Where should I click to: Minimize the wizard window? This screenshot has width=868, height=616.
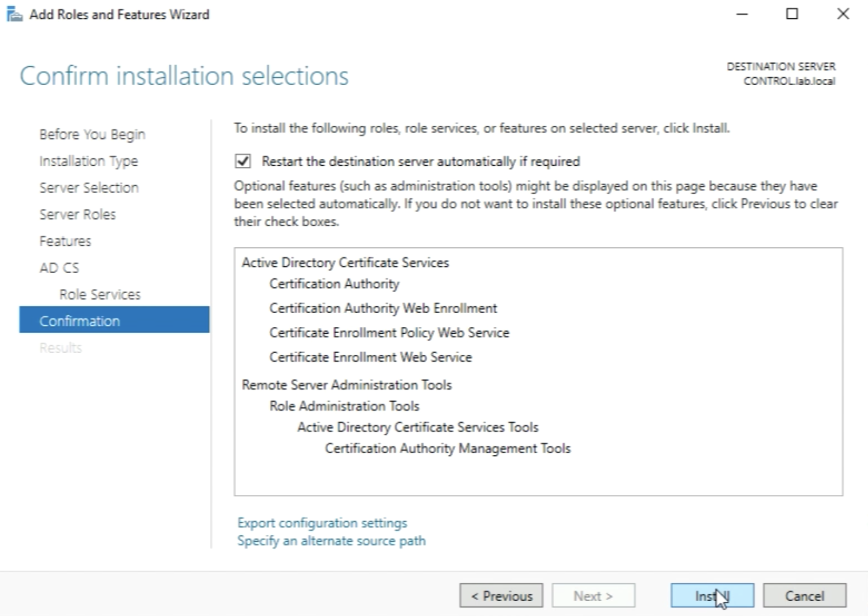pyautogui.click(x=742, y=14)
